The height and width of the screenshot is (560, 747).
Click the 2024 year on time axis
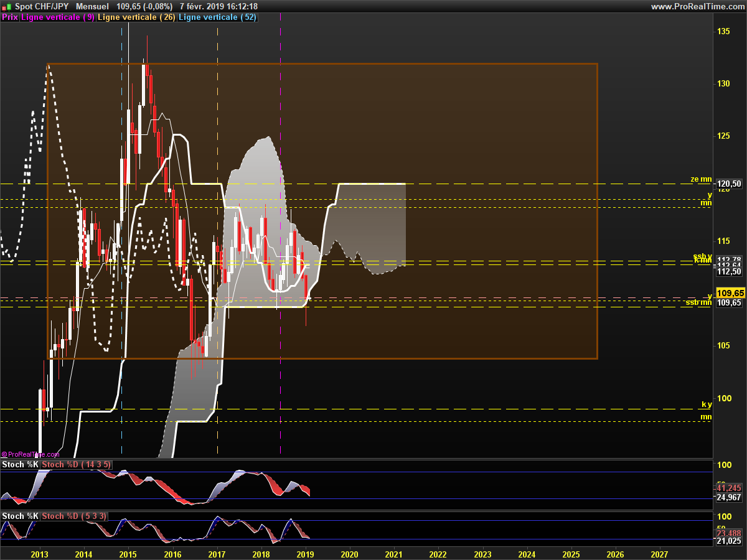pyautogui.click(x=527, y=553)
